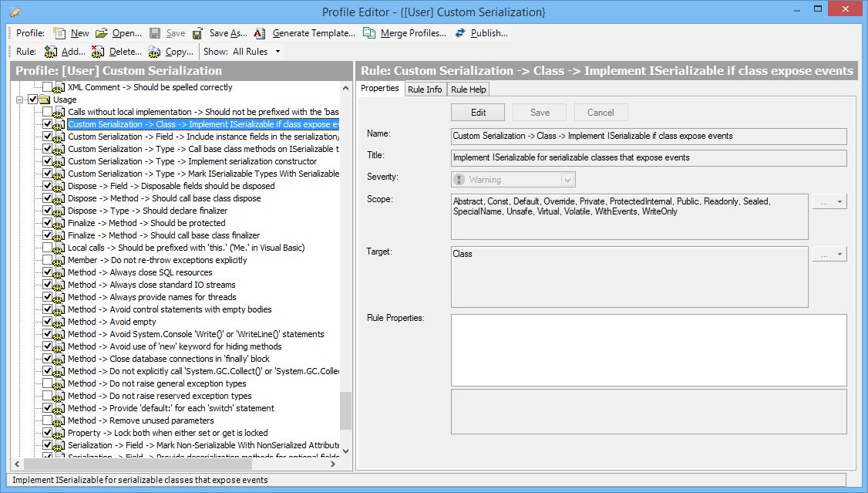Click the rule tree vertical scrollbar thumb
868x493 pixels.
tap(345, 410)
